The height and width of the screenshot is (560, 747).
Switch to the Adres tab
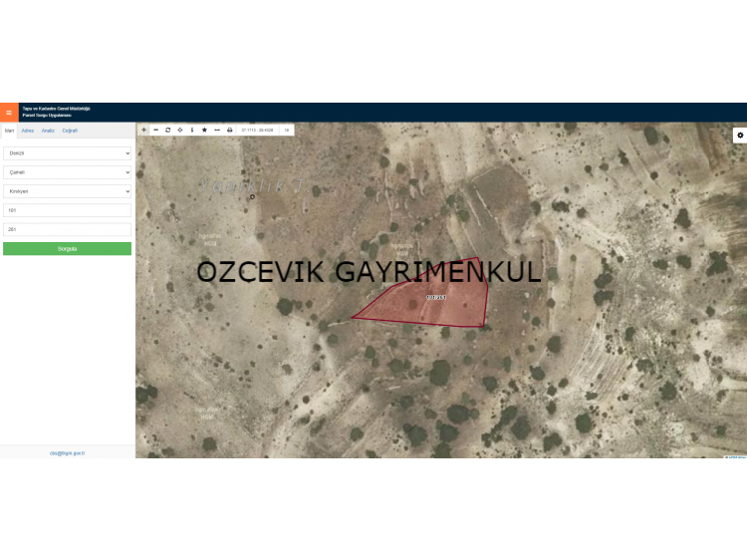point(28,131)
